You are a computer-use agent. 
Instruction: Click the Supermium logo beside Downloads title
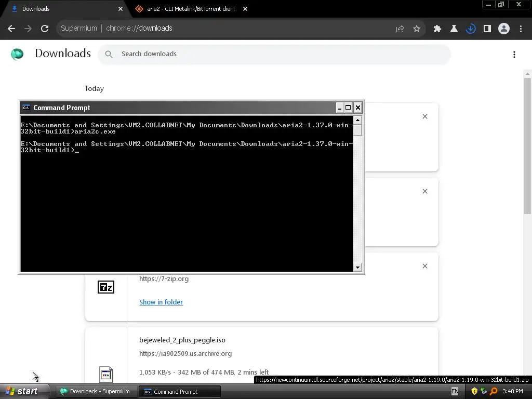(x=17, y=54)
